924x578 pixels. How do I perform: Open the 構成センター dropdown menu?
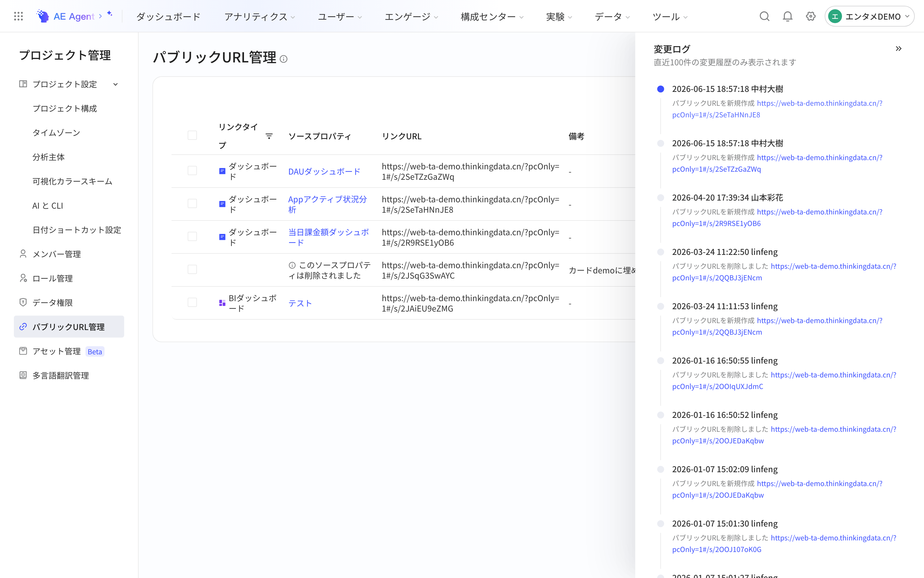[492, 17]
